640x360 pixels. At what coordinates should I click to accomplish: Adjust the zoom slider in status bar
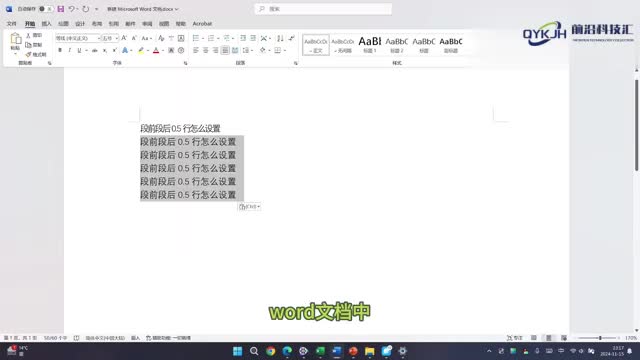click(x=600, y=338)
